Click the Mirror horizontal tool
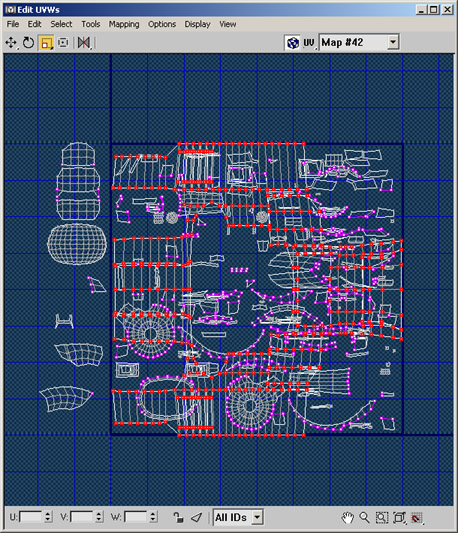This screenshot has width=458, height=533. click(84, 43)
